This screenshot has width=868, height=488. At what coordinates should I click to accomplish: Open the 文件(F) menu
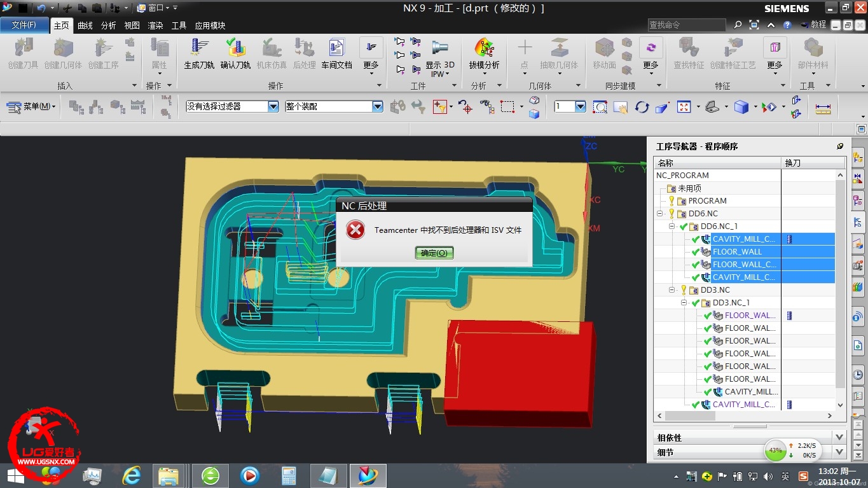pyautogui.click(x=24, y=25)
